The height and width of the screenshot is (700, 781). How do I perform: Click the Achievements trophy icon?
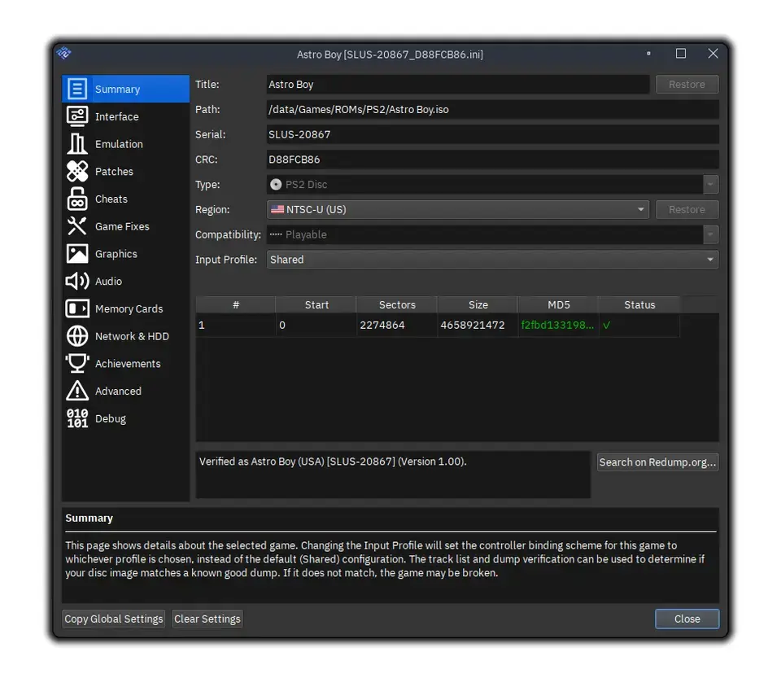(x=77, y=363)
